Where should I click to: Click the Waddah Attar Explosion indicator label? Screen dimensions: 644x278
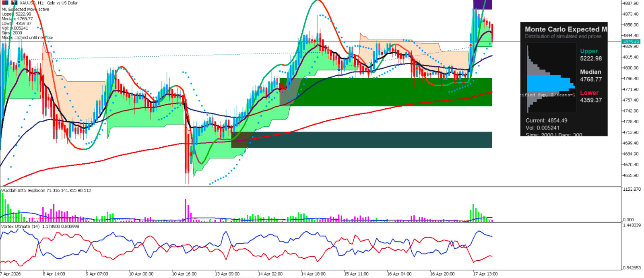(46, 191)
